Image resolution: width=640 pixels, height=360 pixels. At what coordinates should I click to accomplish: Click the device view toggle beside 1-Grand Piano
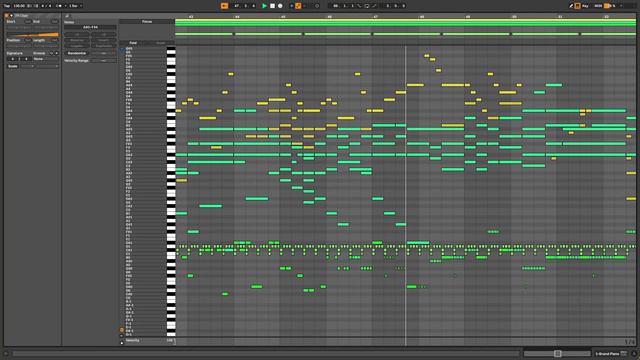[623, 353]
